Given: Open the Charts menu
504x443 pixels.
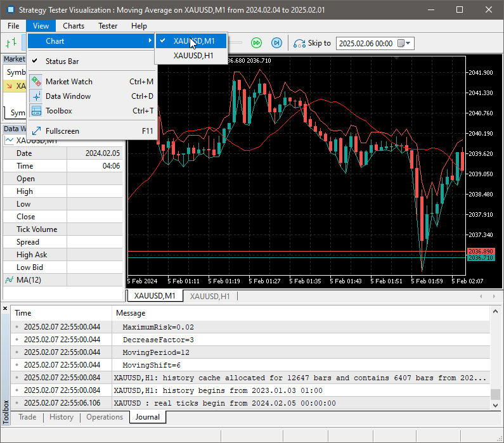Looking at the screenshot, I should coord(74,26).
